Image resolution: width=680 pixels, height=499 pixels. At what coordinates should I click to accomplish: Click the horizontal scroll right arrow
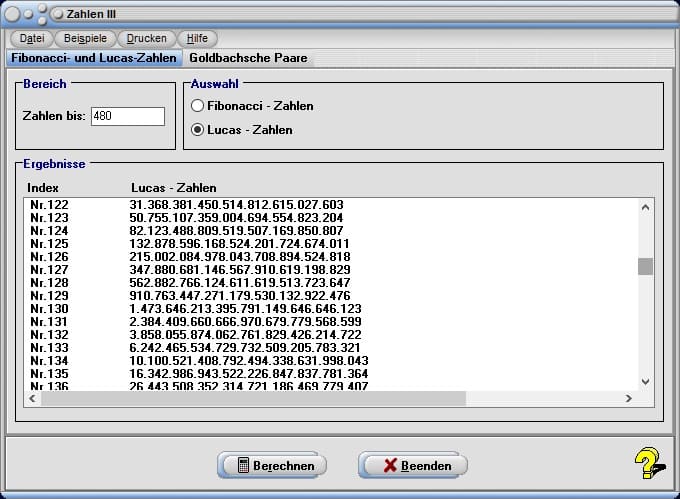tap(628, 398)
